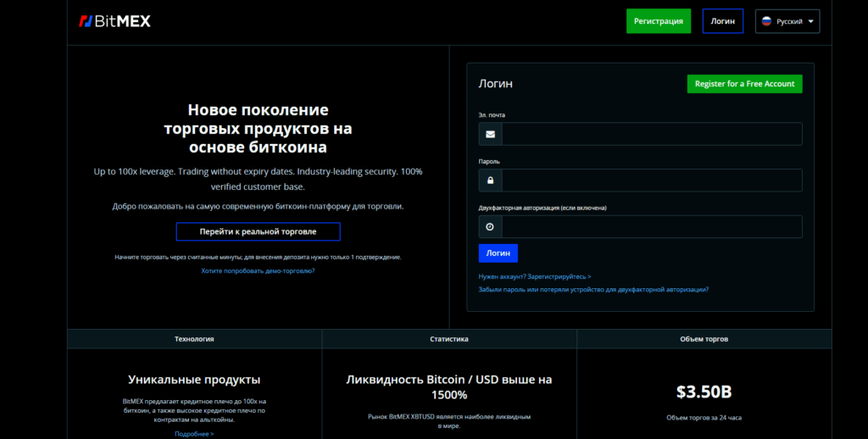Viewport: 868px width, 439px height.
Task: Click Register for a Free Account
Action: [744, 84]
